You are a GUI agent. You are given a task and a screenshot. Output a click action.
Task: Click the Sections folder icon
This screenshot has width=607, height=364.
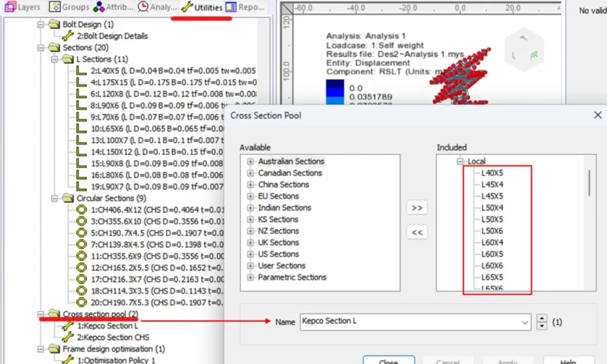pos(54,48)
